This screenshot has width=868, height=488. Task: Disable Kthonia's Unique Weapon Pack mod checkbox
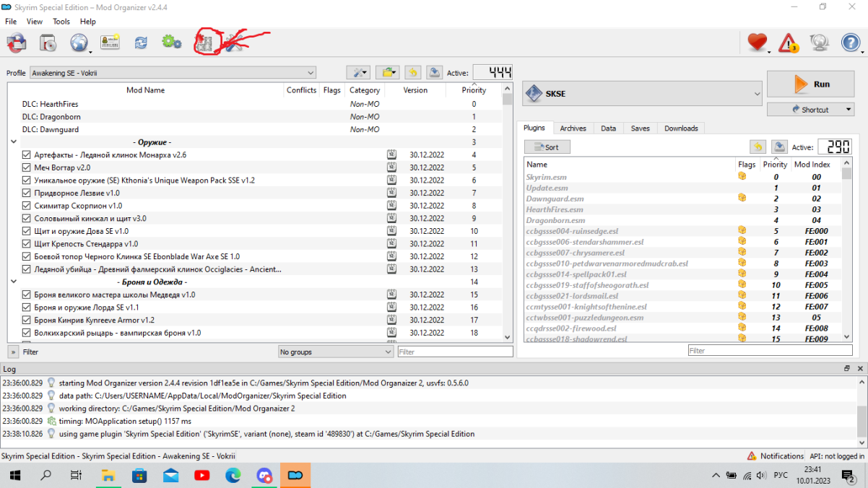(27, 180)
